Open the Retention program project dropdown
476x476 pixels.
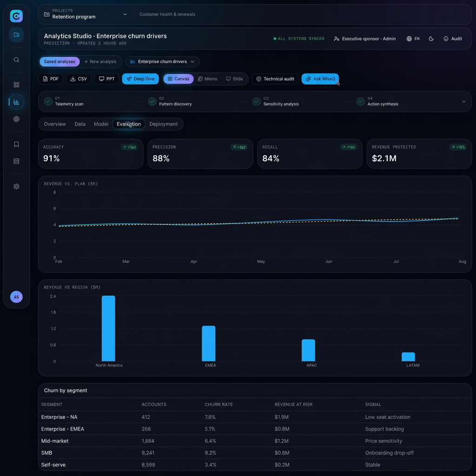click(86, 14)
